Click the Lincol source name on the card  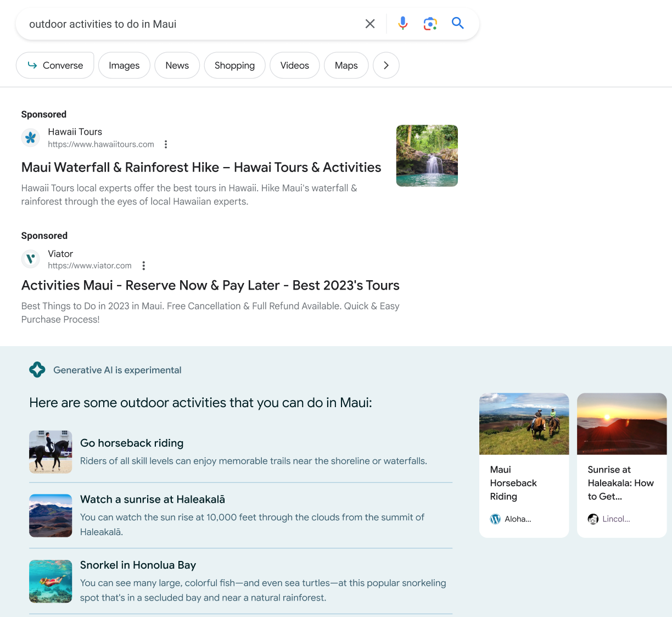tap(616, 519)
